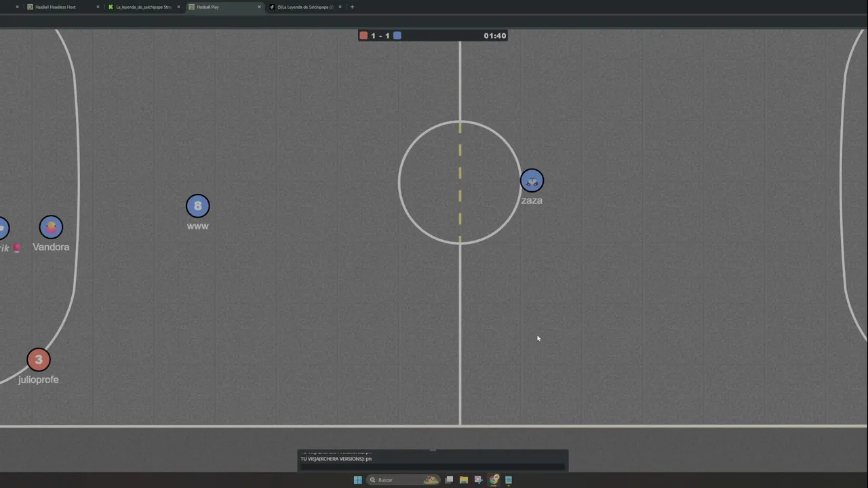The height and width of the screenshot is (488, 868).
Task: Close the TikTok La Leyenda de Salchipapa tab
Action: coord(340,7)
